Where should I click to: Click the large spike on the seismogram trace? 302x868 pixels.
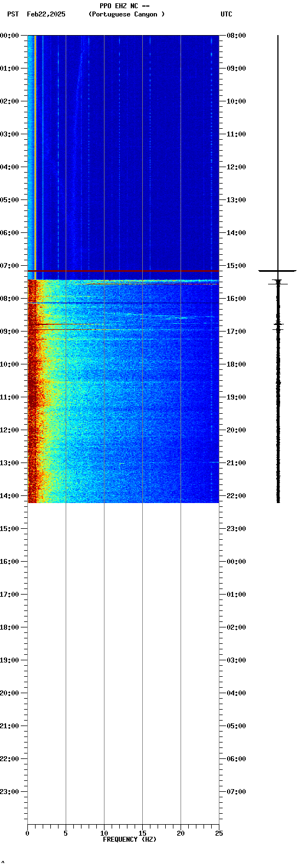(277, 271)
